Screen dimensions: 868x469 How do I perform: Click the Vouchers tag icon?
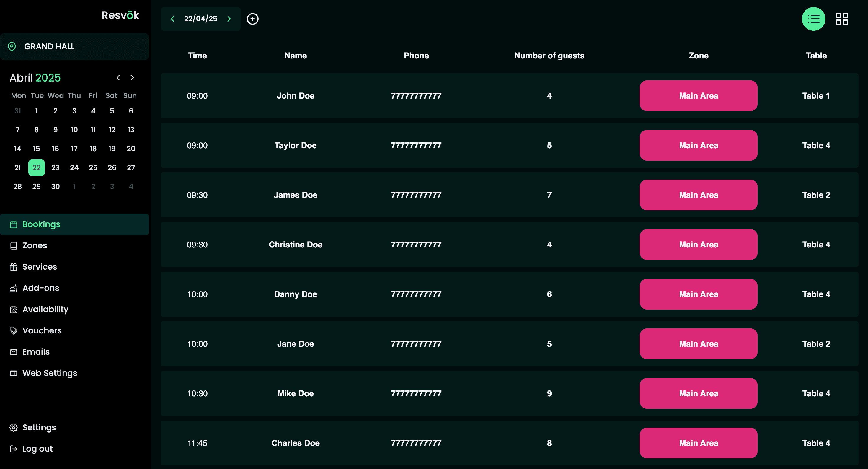click(x=14, y=331)
